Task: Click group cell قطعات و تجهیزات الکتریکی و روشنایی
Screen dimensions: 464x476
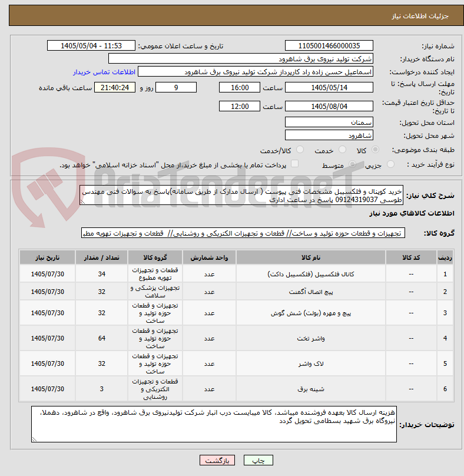Action: (155, 389)
